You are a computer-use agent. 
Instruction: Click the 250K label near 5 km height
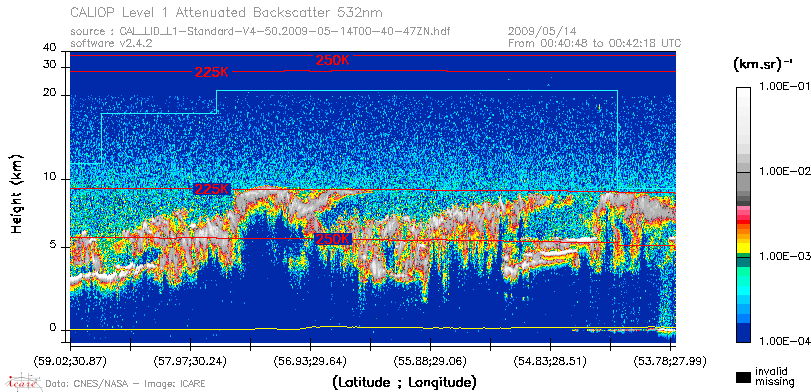tap(333, 239)
